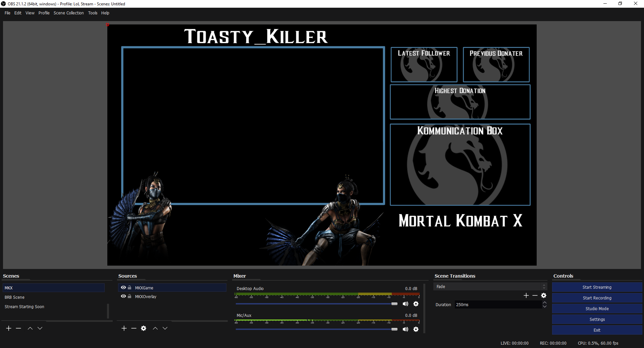Toggle lock on MKXGame source
The image size is (644, 348).
click(129, 287)
